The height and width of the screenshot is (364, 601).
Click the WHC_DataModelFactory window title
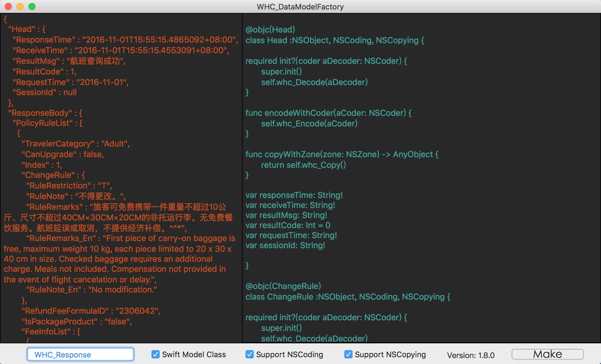[x=300, y=6]
